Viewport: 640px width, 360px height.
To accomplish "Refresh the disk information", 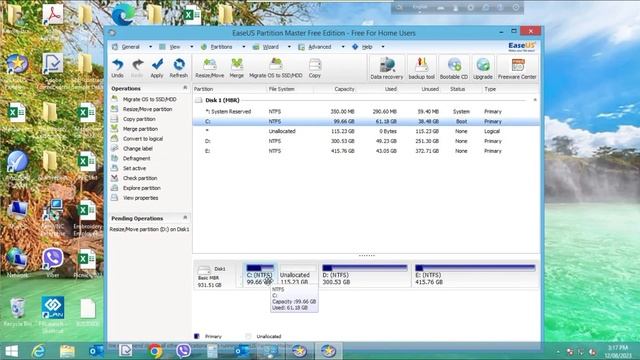I will coord(178,68).
